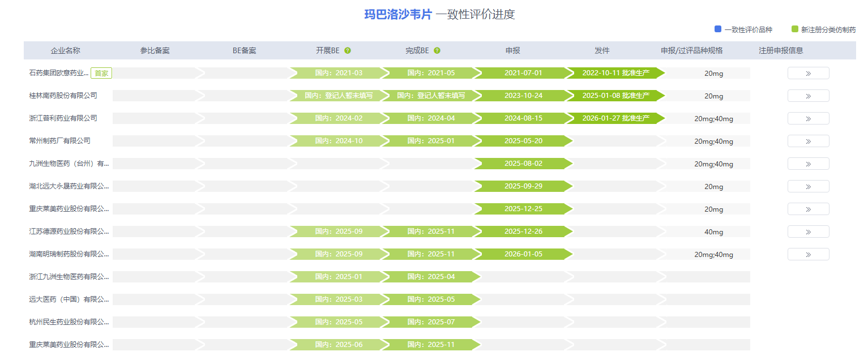
Task: Open company 桂林南药股份有限公司
Action: click(x=63, y=96)
